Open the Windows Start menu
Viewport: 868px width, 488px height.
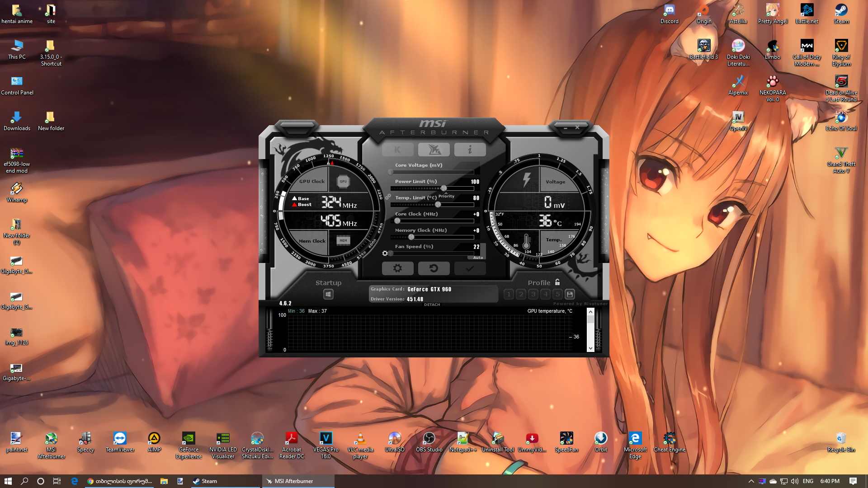pyautogui.click(x=8, y=481)
